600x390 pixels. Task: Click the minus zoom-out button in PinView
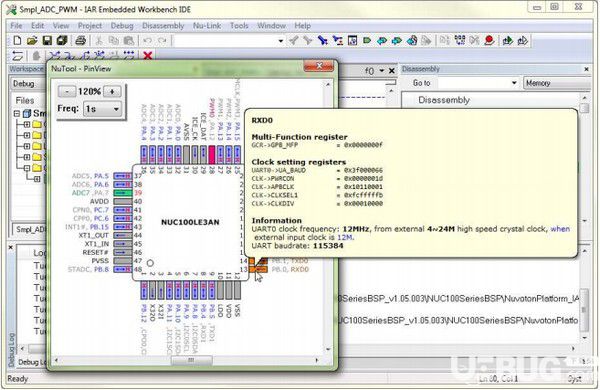67,91
